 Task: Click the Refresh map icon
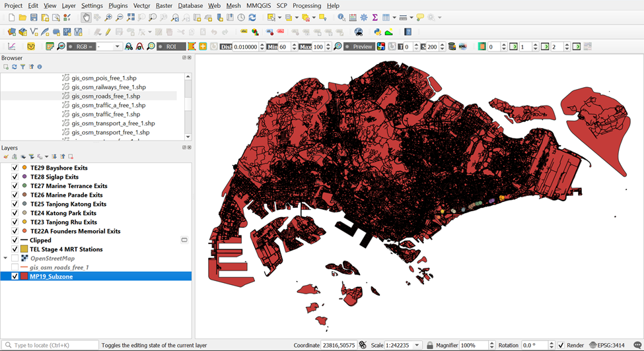pos(253,18)
